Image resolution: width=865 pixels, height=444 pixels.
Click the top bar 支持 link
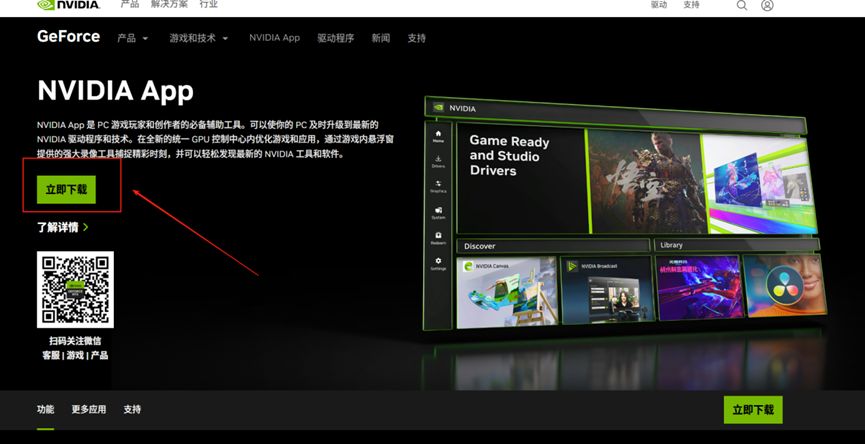pyautogui.click(x=691, y=4)
